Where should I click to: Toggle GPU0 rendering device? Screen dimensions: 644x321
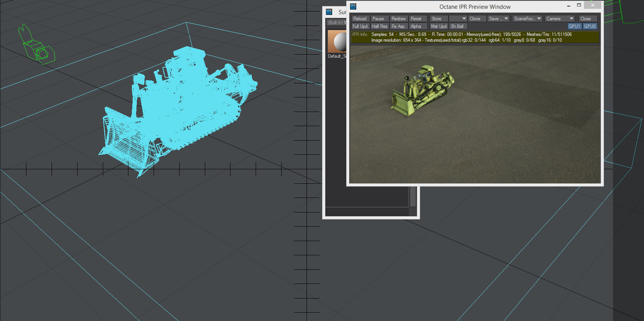tap(590, 26)
